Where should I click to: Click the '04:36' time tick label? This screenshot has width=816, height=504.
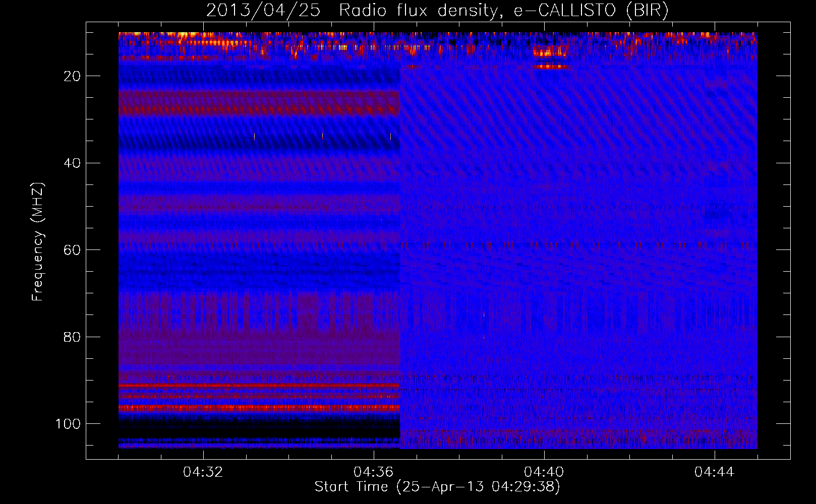[374, 472]
